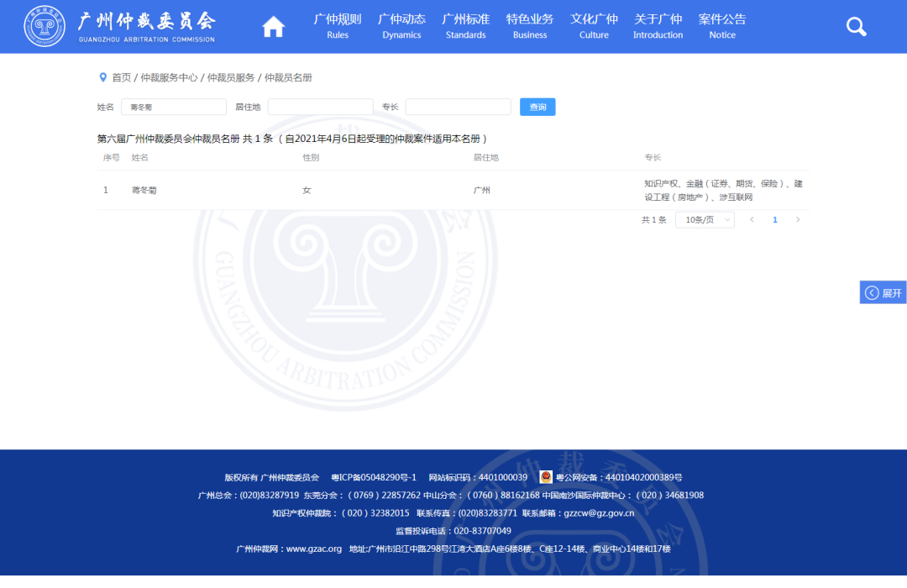The image size is (907, 588).
Task: Click the 共 1 条 pagination total
Action: [x=653, y=220]
